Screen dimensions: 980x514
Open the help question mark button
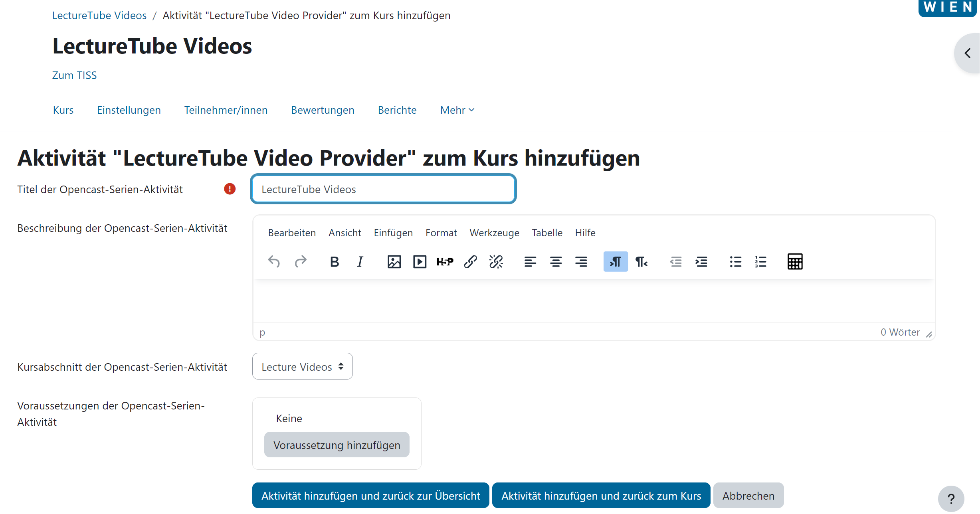tap(951, 498)
